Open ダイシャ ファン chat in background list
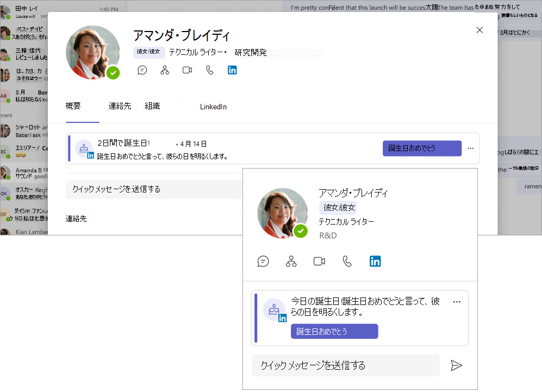 click(24, 214)
